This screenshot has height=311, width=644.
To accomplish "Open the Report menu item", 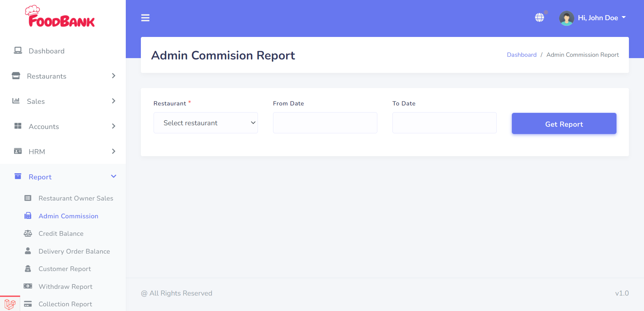I will pyautogui.click(x=63, y=177).
